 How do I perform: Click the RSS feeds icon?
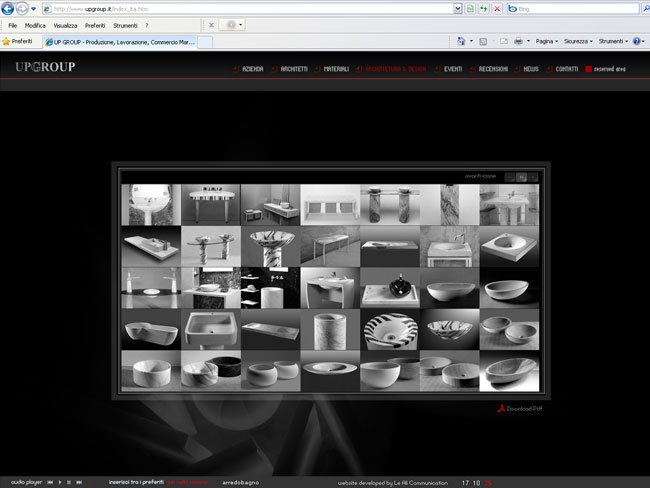pyautogui.click(x=483, y=41)
